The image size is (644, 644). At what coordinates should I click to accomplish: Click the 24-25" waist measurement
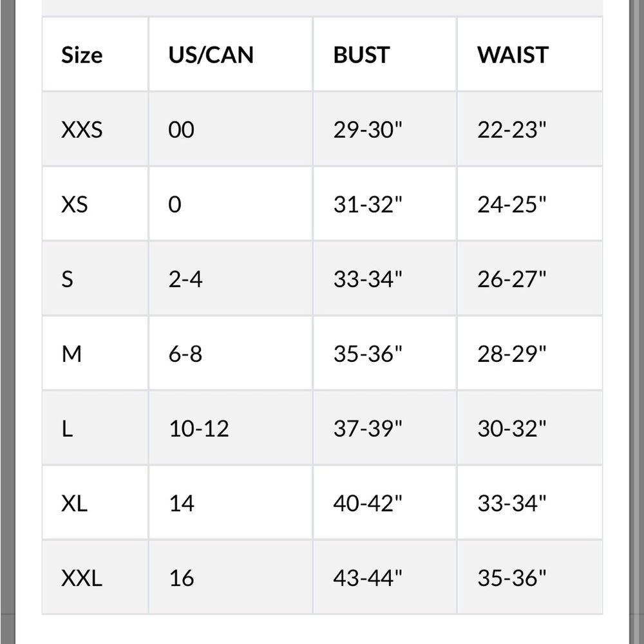pos(512,204)
